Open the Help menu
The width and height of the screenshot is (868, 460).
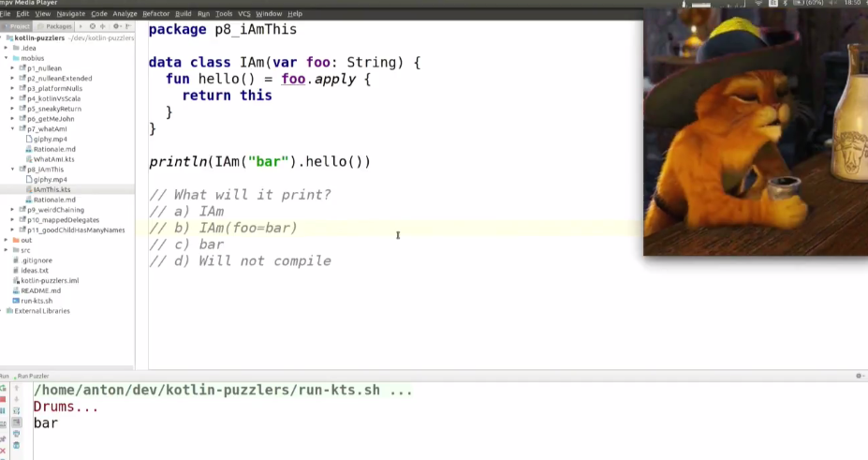[x=295, y=14]
